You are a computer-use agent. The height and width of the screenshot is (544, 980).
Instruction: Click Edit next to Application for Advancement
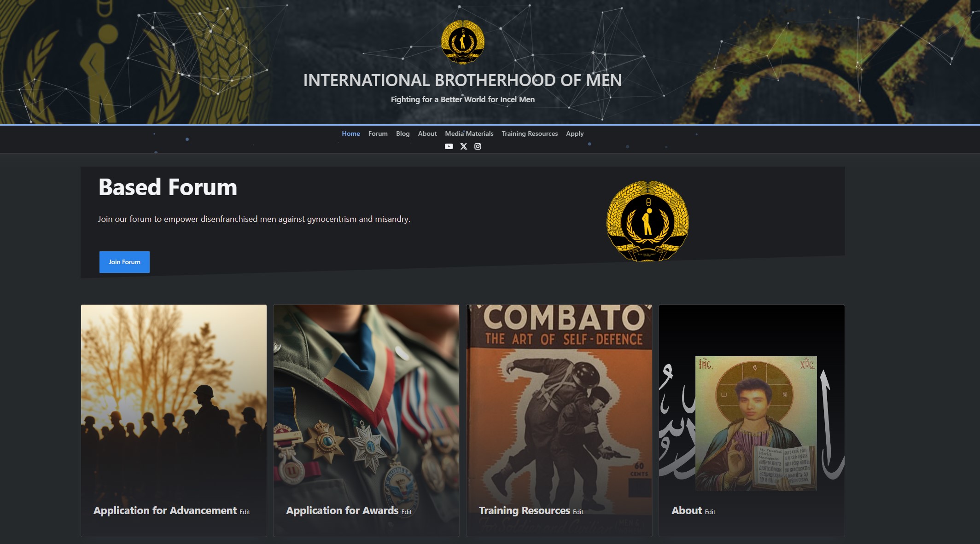(x=245, y=512)
